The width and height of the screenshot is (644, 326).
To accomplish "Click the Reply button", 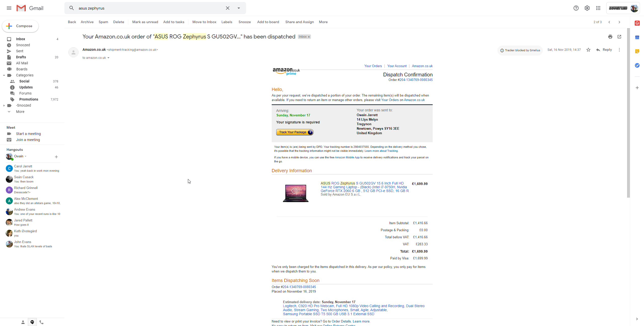I will tap(604, 50).
